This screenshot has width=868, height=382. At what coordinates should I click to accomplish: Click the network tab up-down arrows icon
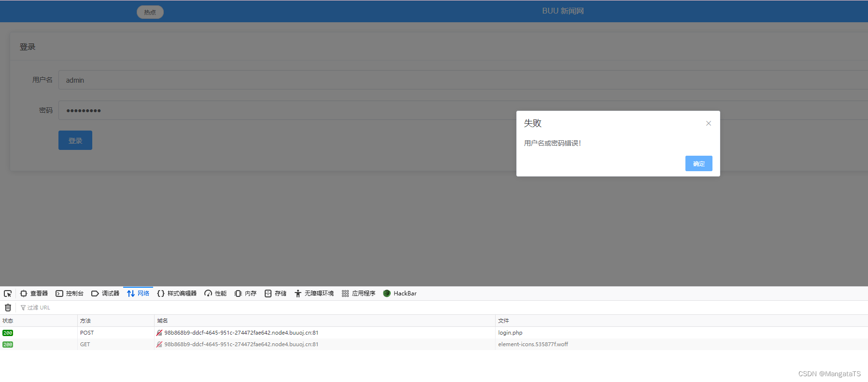click(x=131, y=294)
